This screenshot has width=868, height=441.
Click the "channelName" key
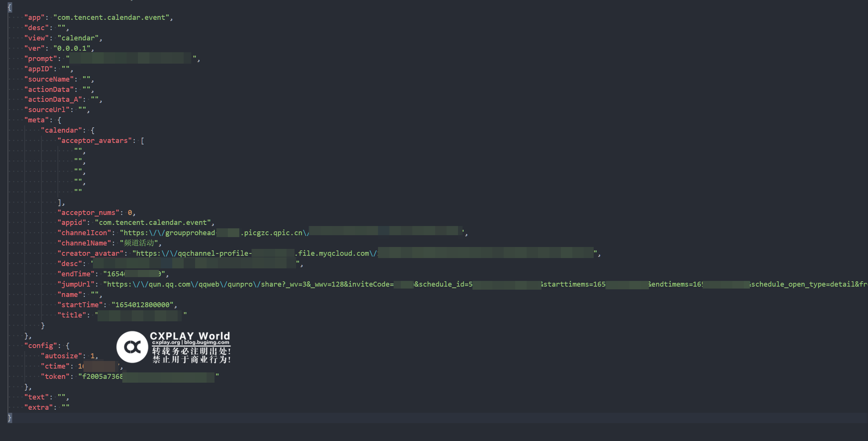84,243
